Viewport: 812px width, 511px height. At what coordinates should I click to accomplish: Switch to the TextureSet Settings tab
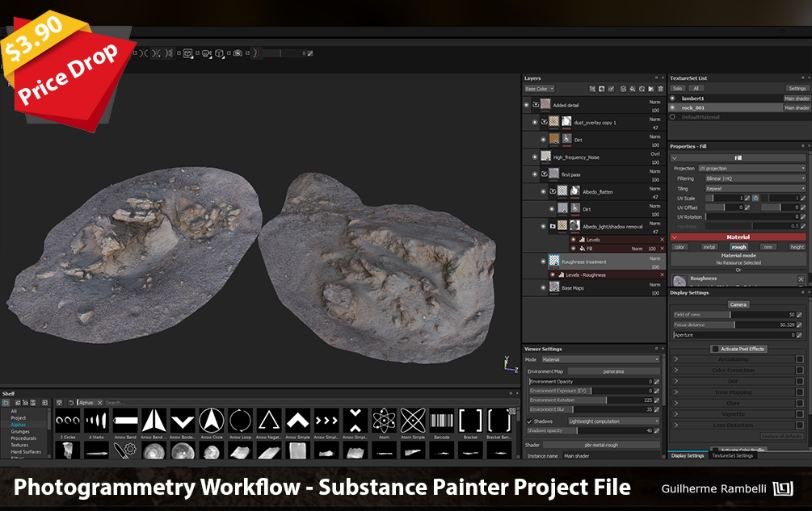click(732, 455)
